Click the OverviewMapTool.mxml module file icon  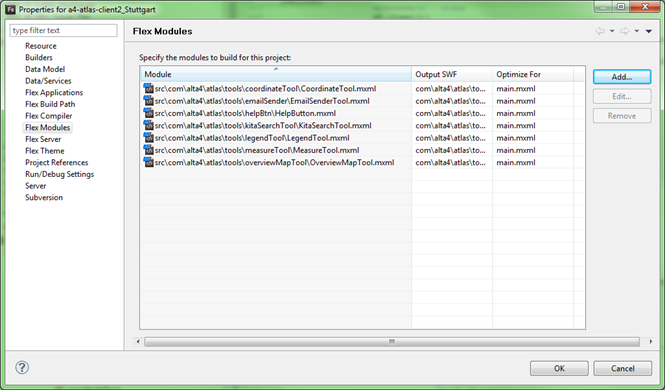pyautogui.click(x=148, y=162)
